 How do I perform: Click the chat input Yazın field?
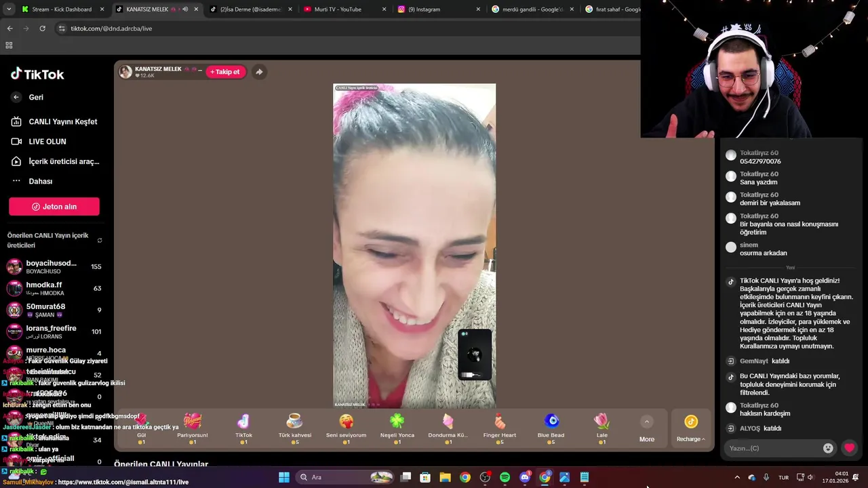pos(773,448)
